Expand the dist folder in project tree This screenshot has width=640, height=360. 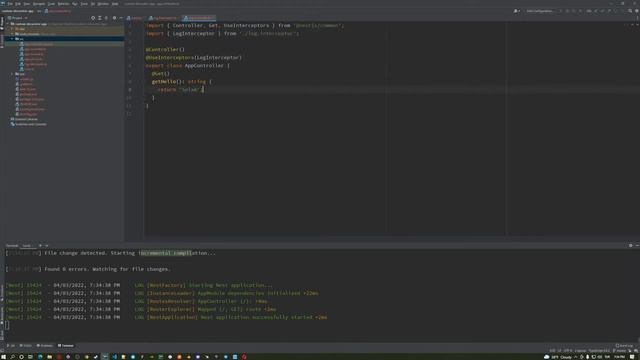[x=12, y=29]
